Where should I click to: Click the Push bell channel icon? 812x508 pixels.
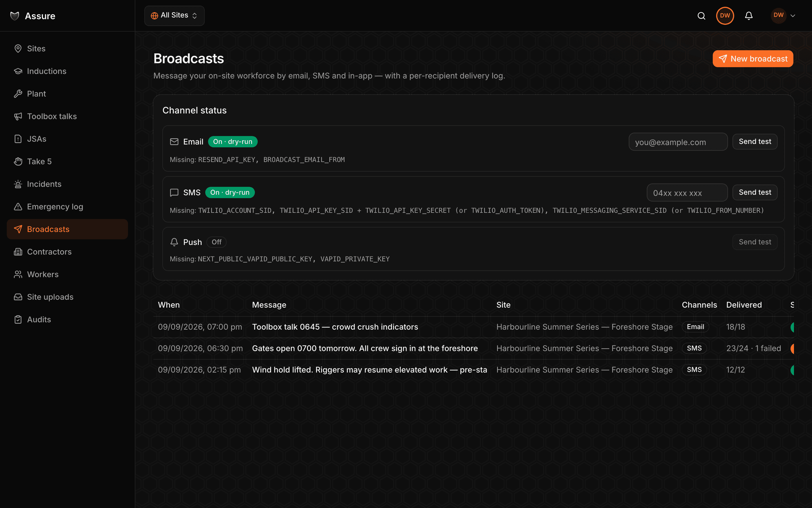tap(174, 242)
